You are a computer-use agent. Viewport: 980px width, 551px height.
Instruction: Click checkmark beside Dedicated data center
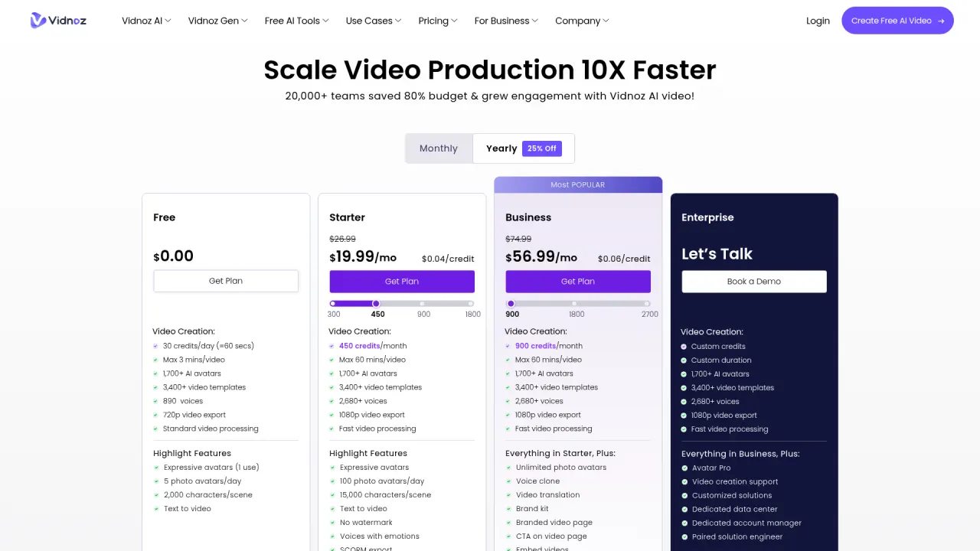pyautogui.click(x=684, y=510)
